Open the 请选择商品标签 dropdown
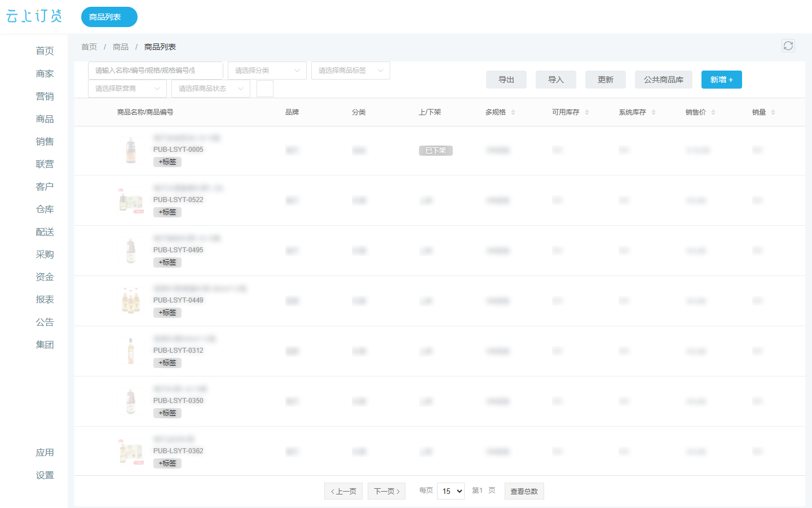812x508 pixels. click(x=351, y=71)
